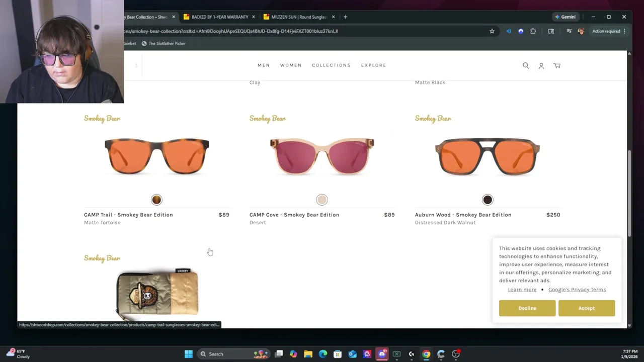644x362 pixels.
Task: Close the MILTZEN SUN tab
Action: click(x=333, y=17)
